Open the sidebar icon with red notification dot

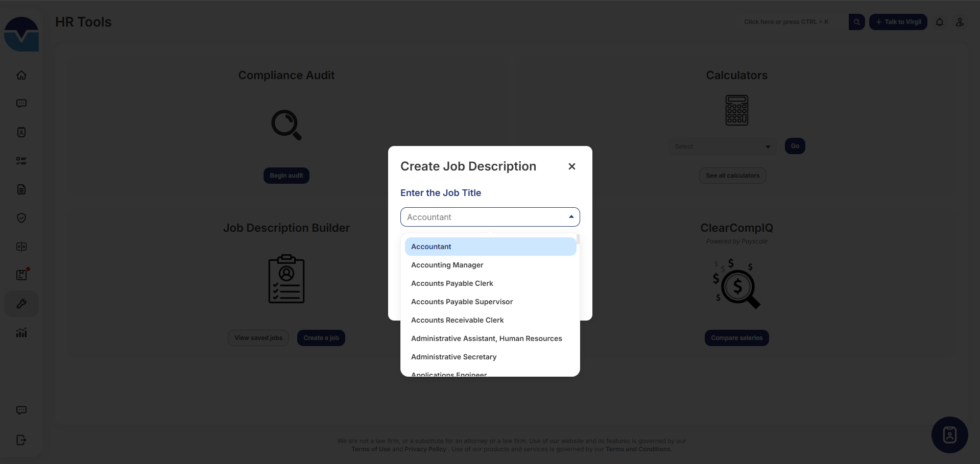(21, 275)
